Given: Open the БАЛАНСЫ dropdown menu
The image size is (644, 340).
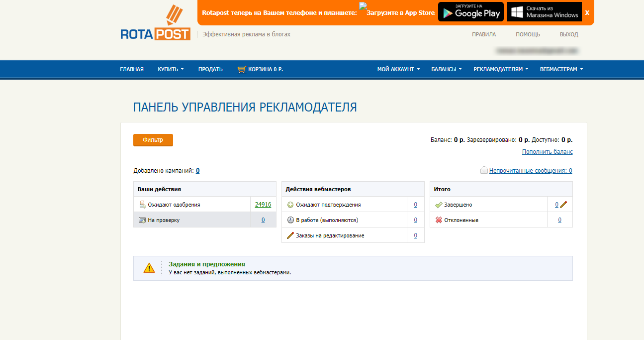Looking at the screenshot, I should coord(445,69).
